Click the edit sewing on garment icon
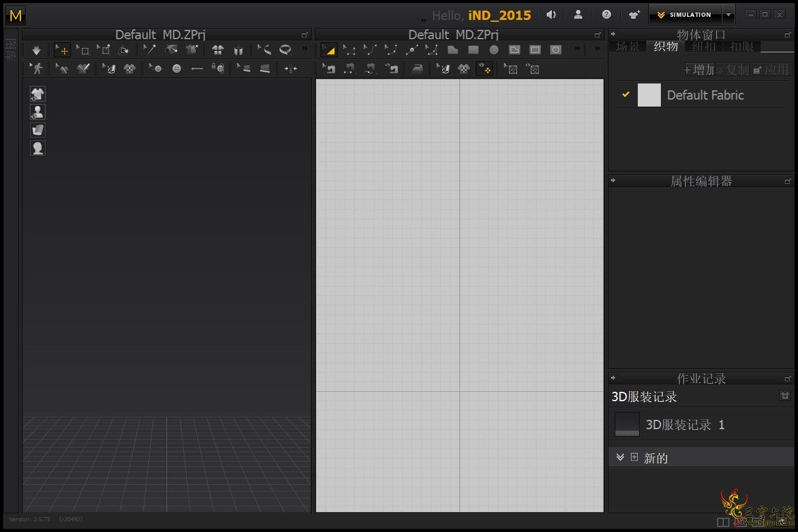Image resolution: width=798 pixels, height=532 pixels. (62, 69)
